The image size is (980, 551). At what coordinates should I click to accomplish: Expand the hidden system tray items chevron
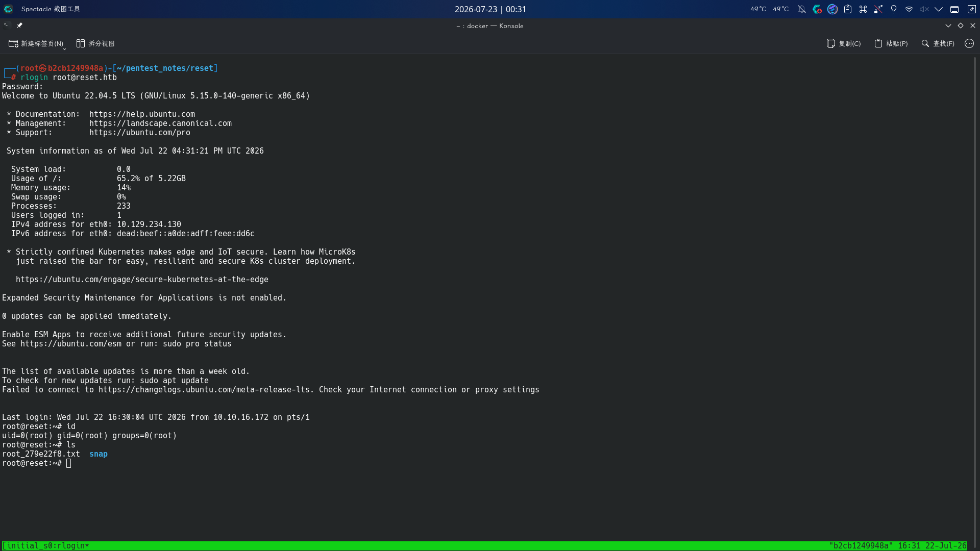939,9
